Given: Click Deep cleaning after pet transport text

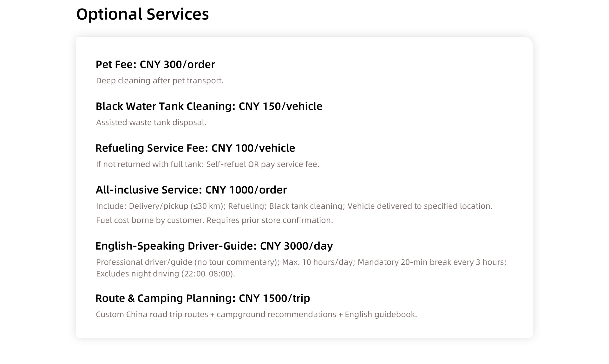Looking at the screenshot, I should tap(160, 80).
